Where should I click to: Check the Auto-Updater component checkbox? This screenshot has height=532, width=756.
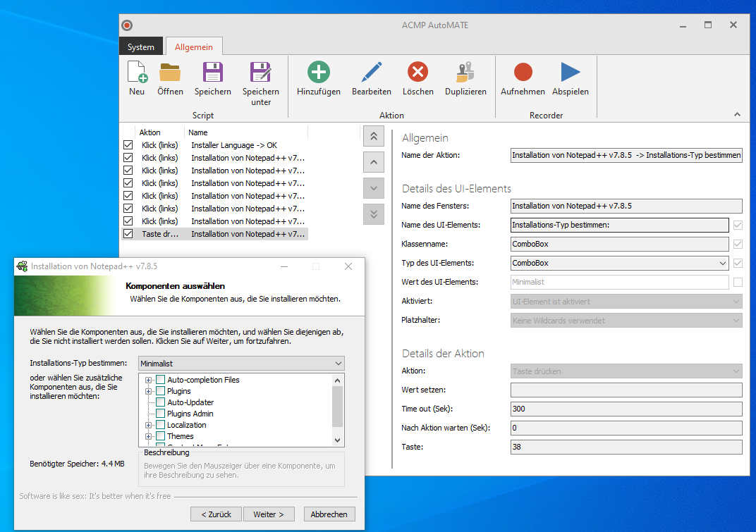coord(161,402)
